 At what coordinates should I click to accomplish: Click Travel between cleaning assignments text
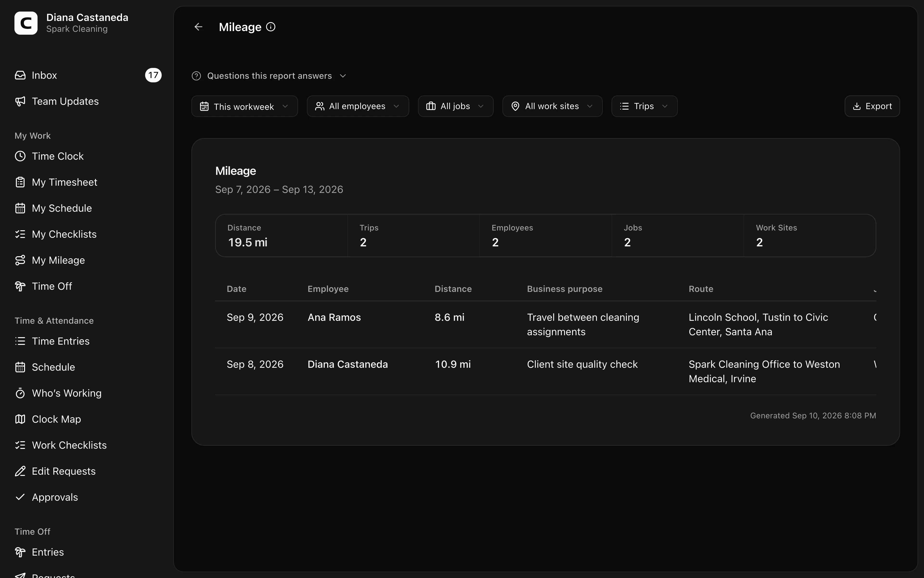point(583,325)
